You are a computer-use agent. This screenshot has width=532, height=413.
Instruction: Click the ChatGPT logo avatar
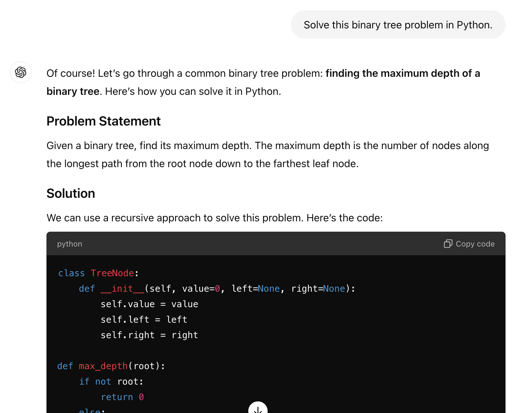tap(21, 72)
